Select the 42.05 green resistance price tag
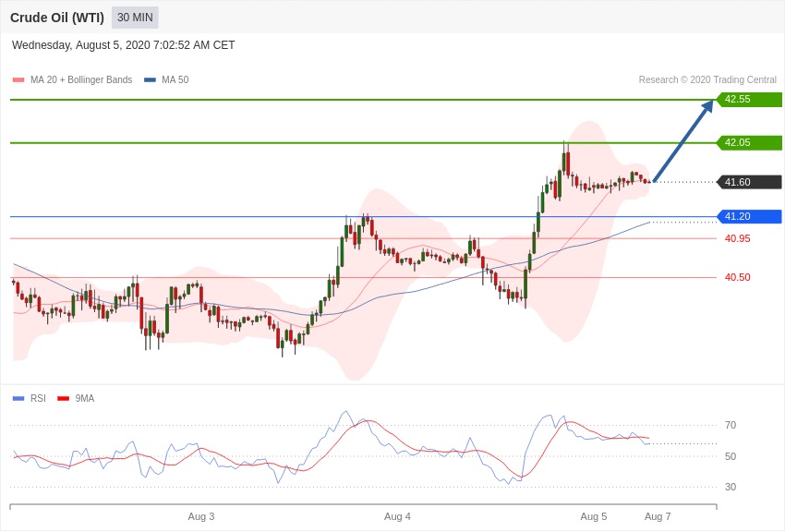Image resolution: width=785 pixels, height=532 pixels. click(749, 142)
